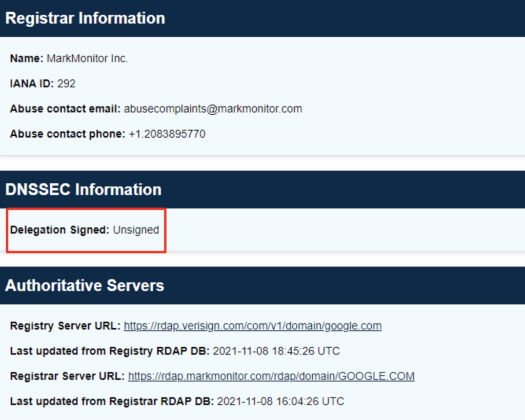This screenshot has height=420, width=525.
Task: Click the abusecomplaints@markmonitor.com email address
Action: [x=213, y=109]
